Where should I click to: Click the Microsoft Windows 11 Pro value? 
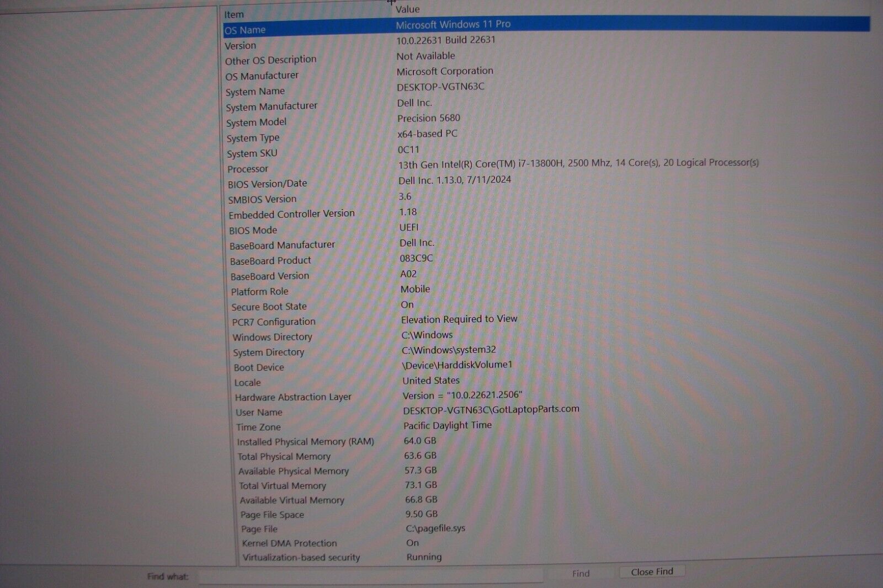coord(453,24)
